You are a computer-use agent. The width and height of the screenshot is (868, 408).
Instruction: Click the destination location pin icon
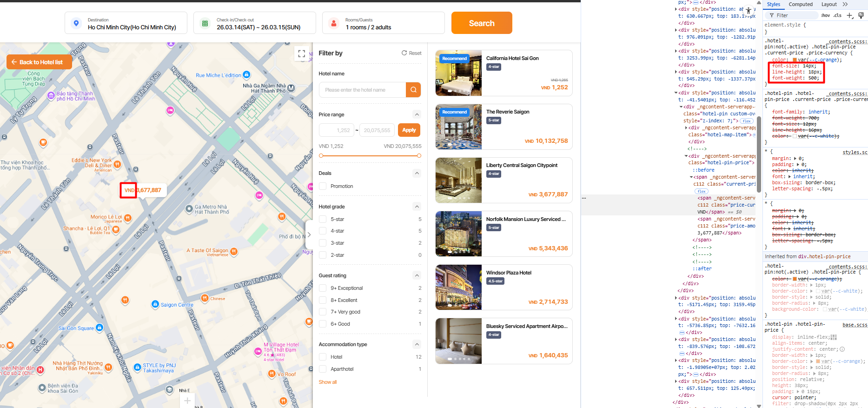(76, 23)
